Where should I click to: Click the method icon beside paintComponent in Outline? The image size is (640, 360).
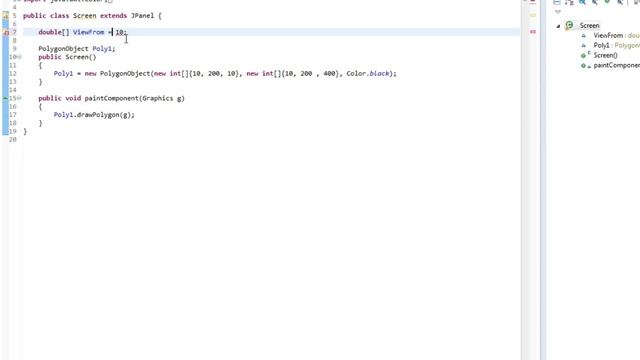(584, 66)
